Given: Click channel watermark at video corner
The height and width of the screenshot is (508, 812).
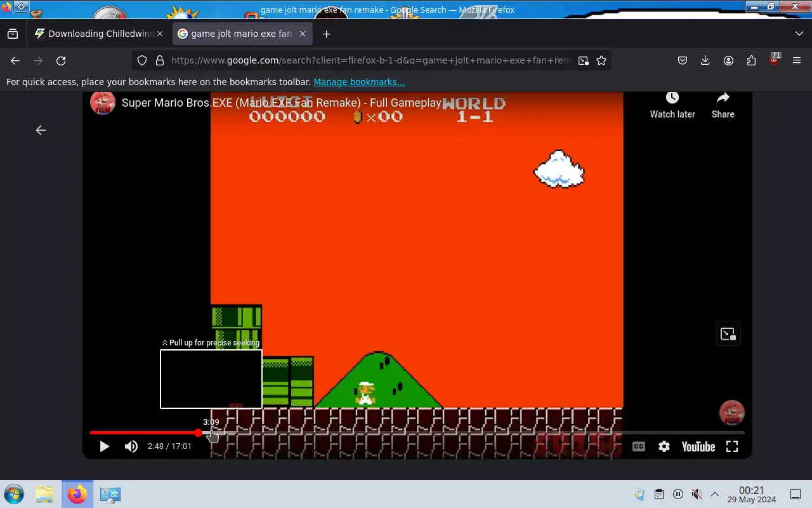Looking at the screenshot, I should click(x=731, y=413).
